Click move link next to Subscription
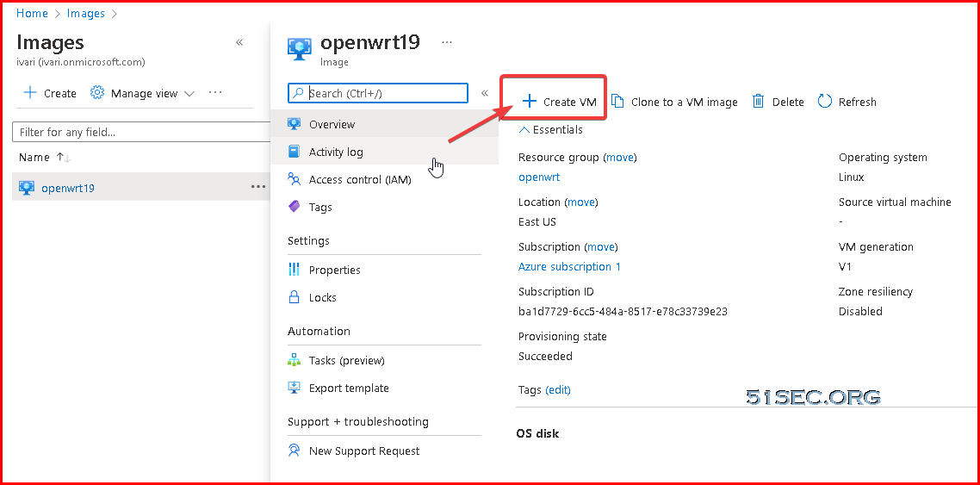Screen dimensions: 980x485 [600, 247]
